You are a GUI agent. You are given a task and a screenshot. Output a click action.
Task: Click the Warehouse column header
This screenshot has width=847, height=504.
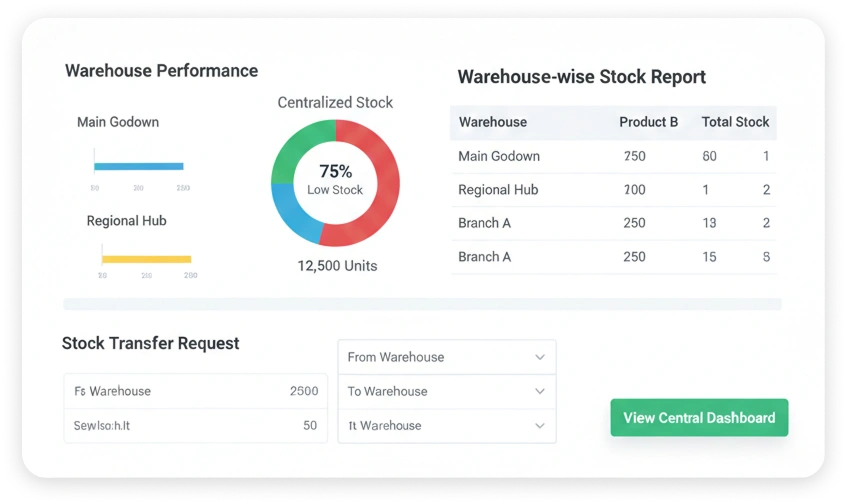click(493, 122)
